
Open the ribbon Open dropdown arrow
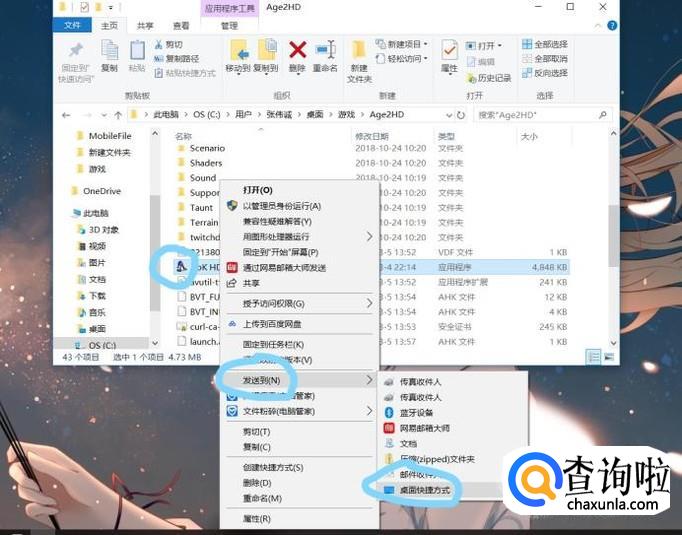[x=500, y=46]
